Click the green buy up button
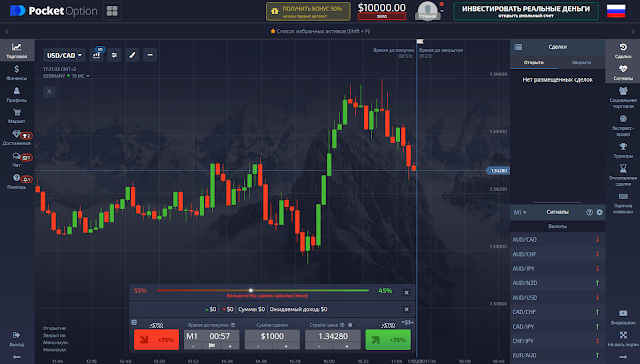 (388, 340)
